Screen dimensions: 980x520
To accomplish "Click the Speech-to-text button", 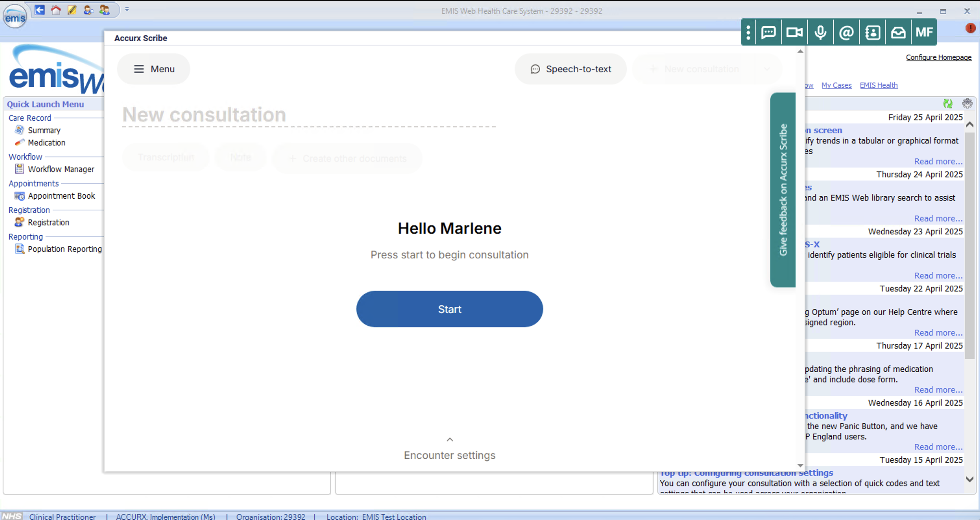I will coord(570,69).
